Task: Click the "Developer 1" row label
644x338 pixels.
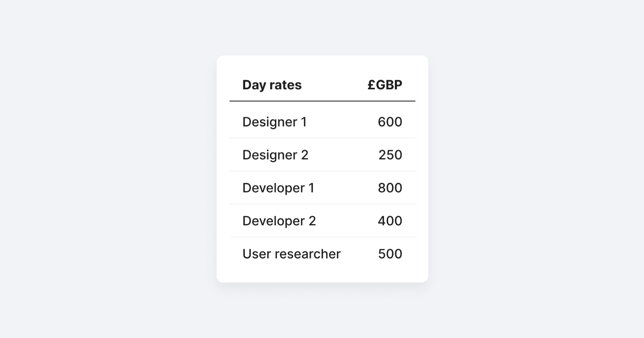Action: coord(278,188)
